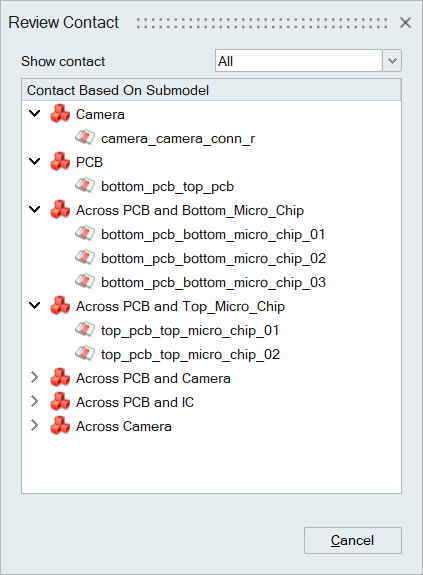
Task: Select bottom_pcb_bottom_micro_chip_03 contact
Action: pos(213,282)
